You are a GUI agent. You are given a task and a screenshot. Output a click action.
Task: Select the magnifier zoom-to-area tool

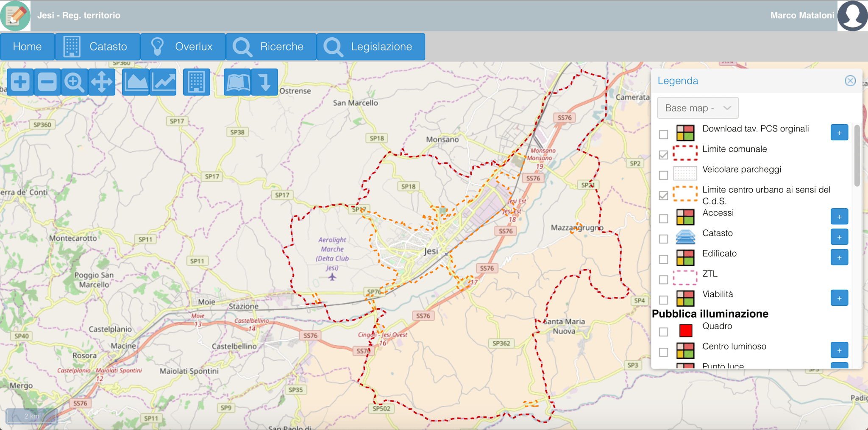74,82
